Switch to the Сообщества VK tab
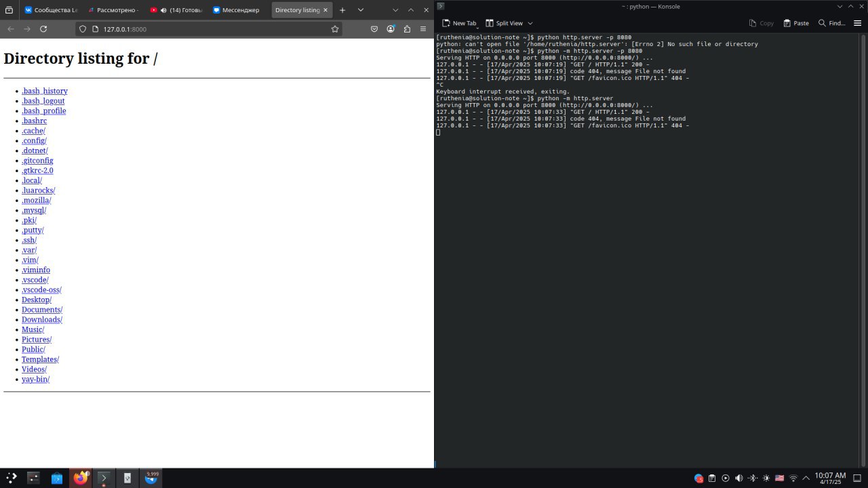The image size is (868, 488). (52, 10)
